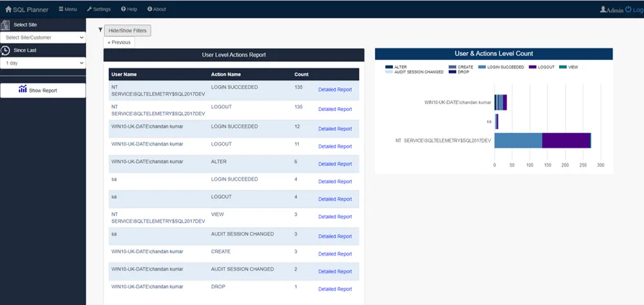Toggle the ALTER legend swatch

tap(389, 67)
